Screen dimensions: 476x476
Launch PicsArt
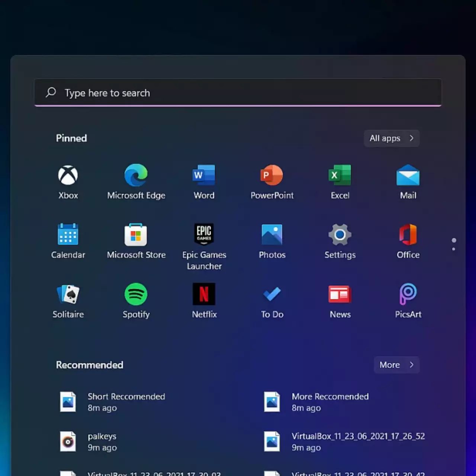(408, 301)
